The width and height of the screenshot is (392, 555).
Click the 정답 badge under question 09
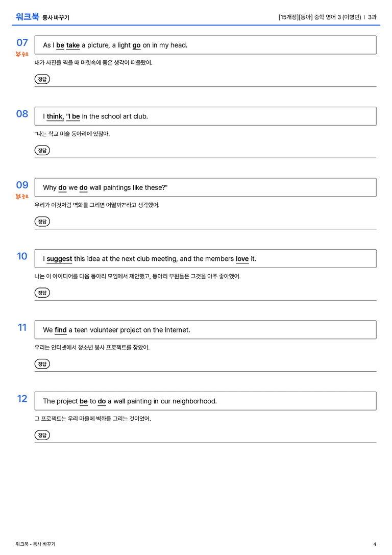click(x=42, y=221)
